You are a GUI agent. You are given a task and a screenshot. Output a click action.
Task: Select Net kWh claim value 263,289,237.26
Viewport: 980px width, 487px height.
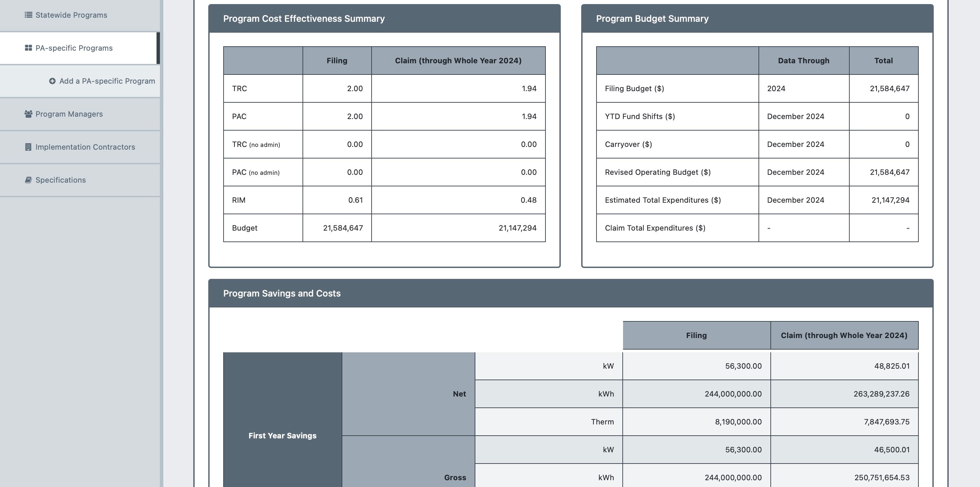[x=881, y=394]
